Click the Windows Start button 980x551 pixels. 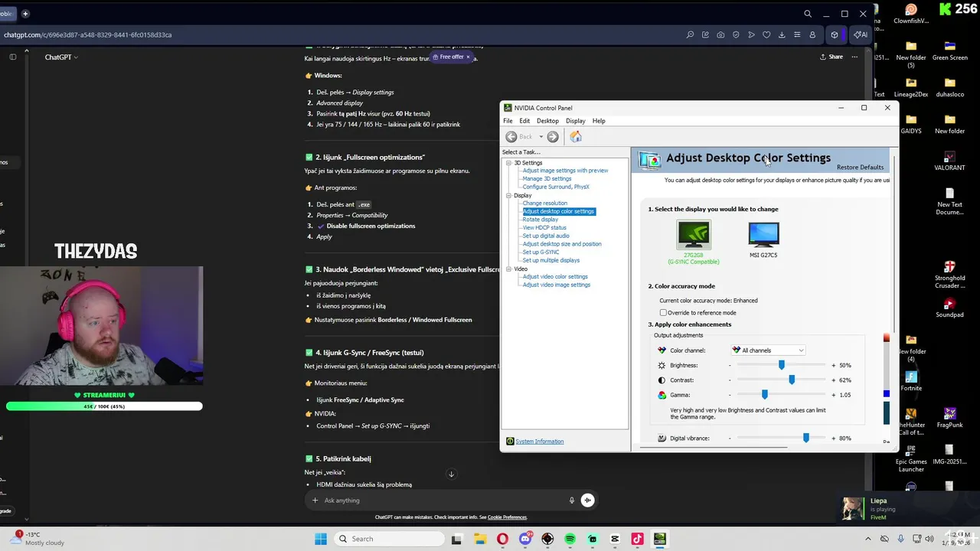tap(320, 539)
